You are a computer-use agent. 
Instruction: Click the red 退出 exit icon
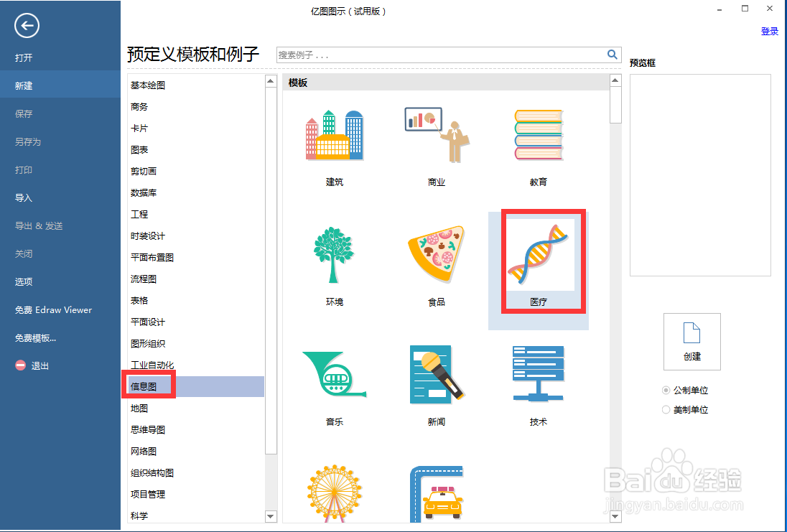coord(21,365)
